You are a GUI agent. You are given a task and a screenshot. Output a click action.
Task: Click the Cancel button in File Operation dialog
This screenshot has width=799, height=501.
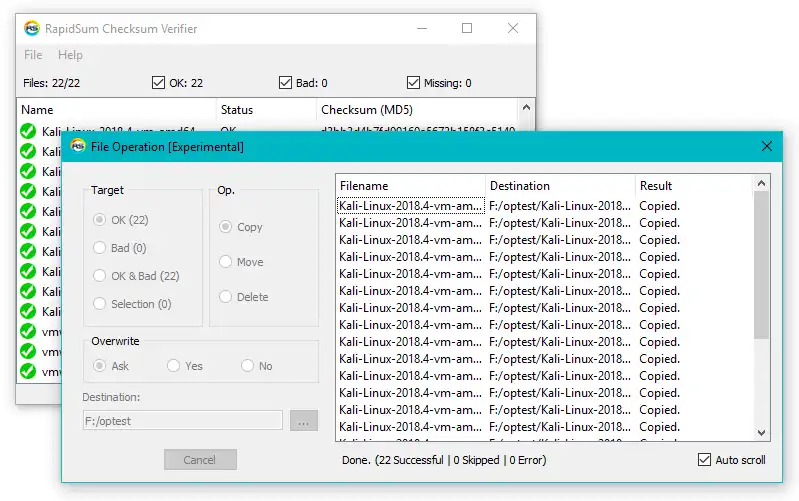(x=200, y=460)
